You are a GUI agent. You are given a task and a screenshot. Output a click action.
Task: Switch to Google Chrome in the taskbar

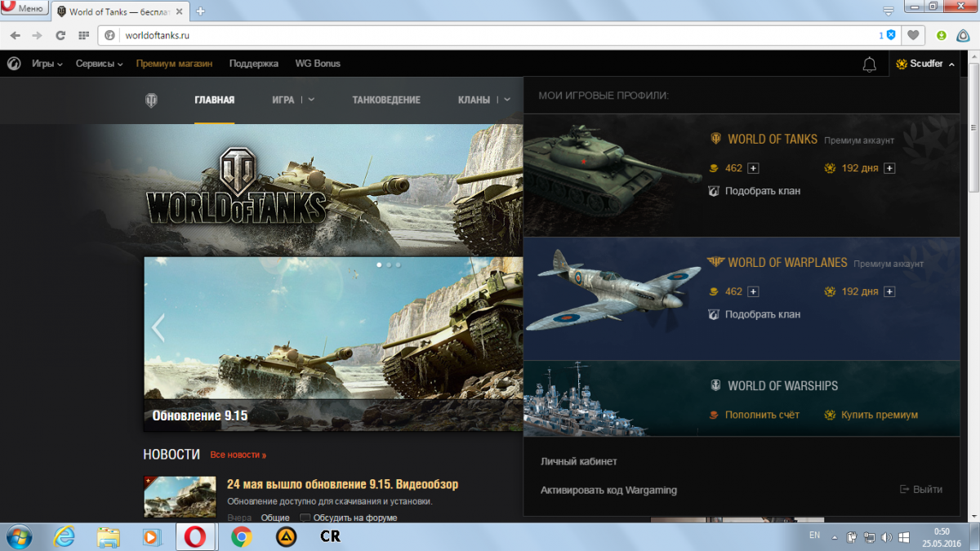(240, 537)
